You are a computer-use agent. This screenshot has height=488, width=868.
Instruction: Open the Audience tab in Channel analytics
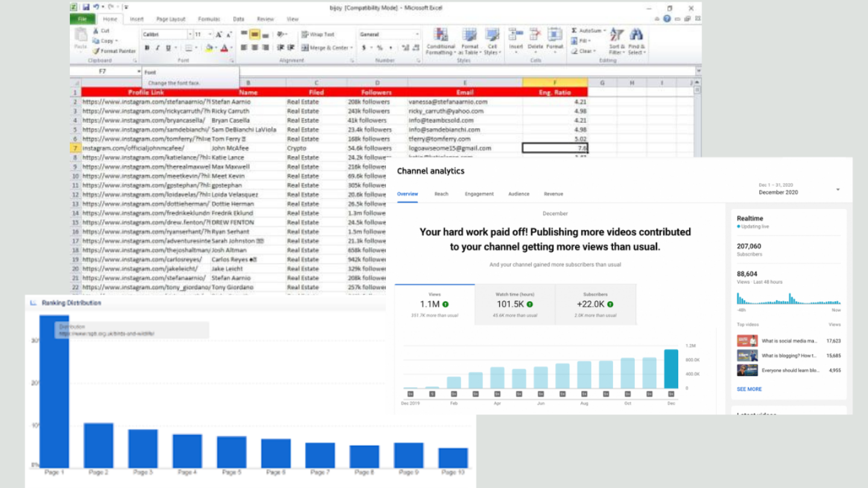[x=518, y=194]
